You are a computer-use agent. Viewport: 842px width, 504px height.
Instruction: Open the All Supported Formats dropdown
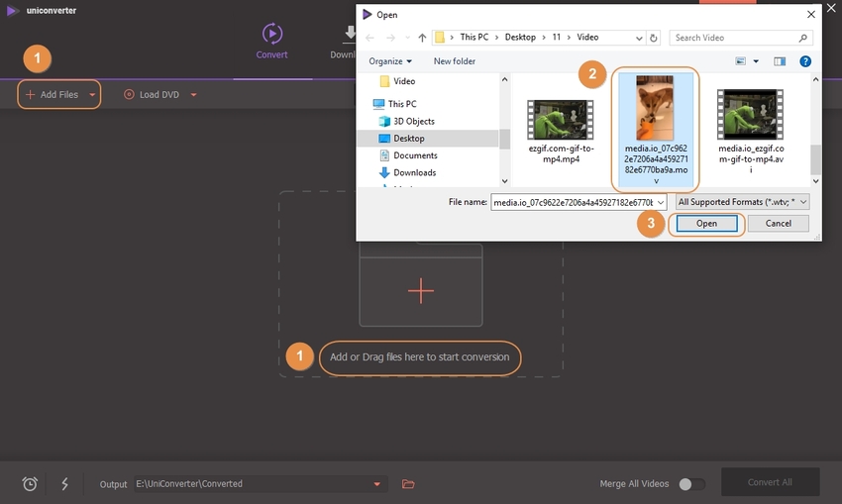(742, 201)
